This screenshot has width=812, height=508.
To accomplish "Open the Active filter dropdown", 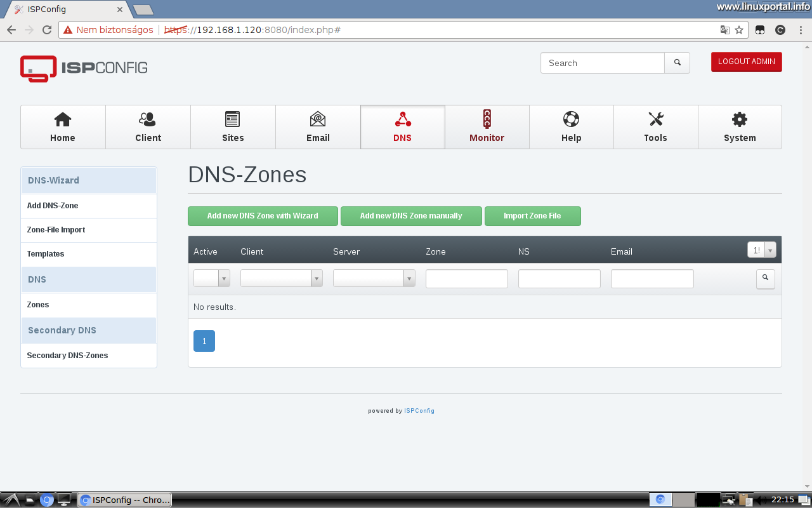I will tap(212, 278).
